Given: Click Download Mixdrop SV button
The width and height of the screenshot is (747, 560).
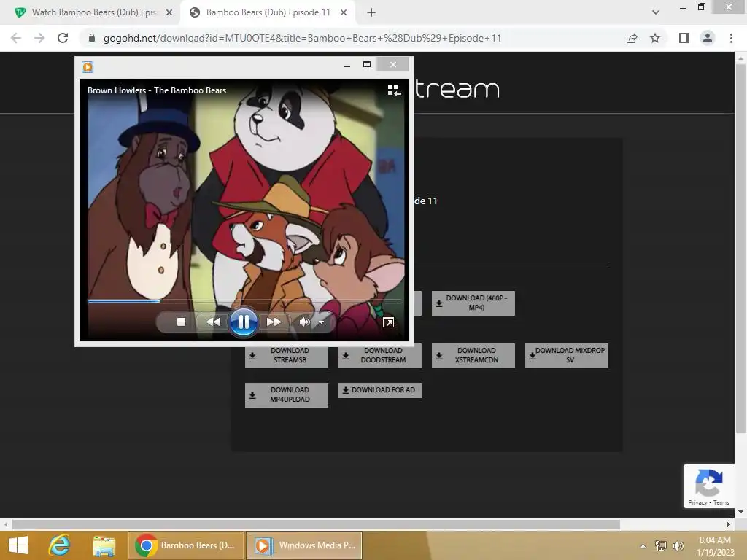Looking at the screenshot, I should click(x=566, y=356).
